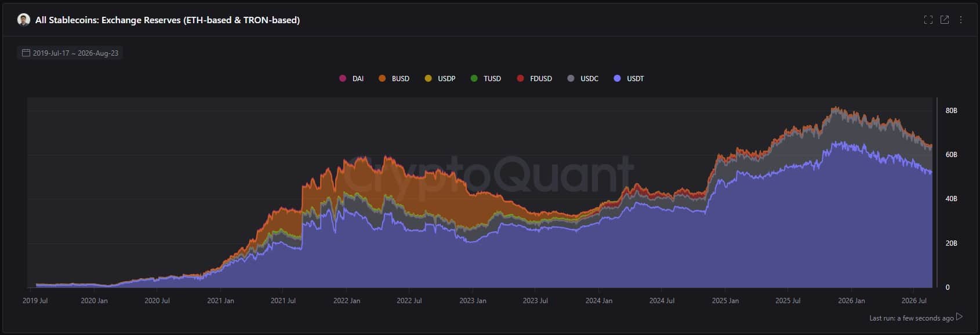The height and width of the screenshot is (335, 980).
Task: Toggle BUSD series in legend
Action: [x=394, y=78]
